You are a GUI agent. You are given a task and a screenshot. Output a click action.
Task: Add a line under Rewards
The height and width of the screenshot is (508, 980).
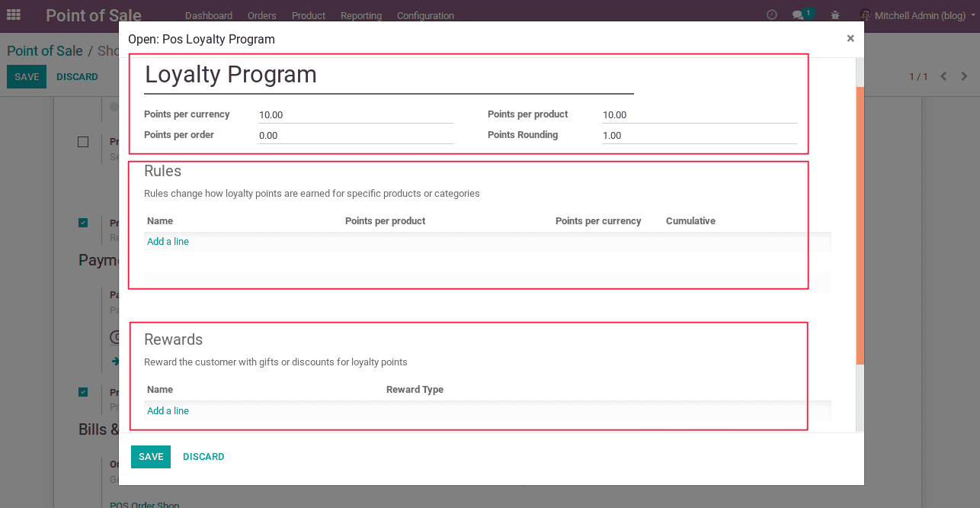click(x=168, y=411)
